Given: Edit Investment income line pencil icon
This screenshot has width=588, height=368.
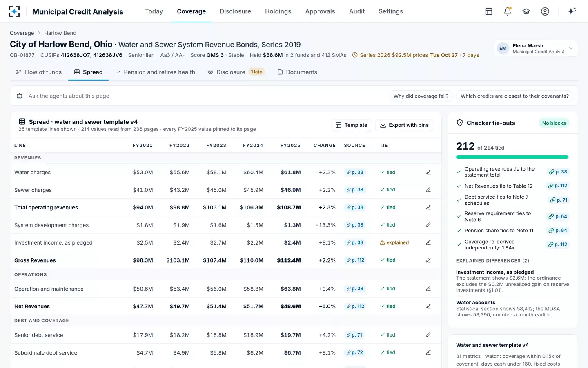Looking at the screenshot, I should click(x=428, y=242).
